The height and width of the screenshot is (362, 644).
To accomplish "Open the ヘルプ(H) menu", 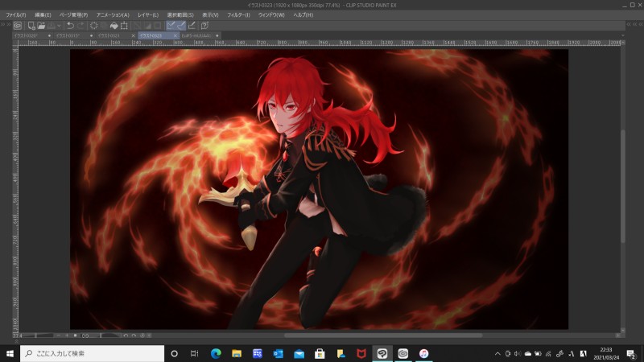I will coord(303,14).
